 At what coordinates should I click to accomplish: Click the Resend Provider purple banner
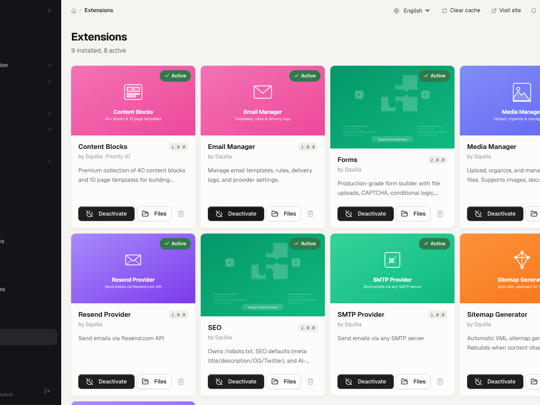(x=133, y=268)
